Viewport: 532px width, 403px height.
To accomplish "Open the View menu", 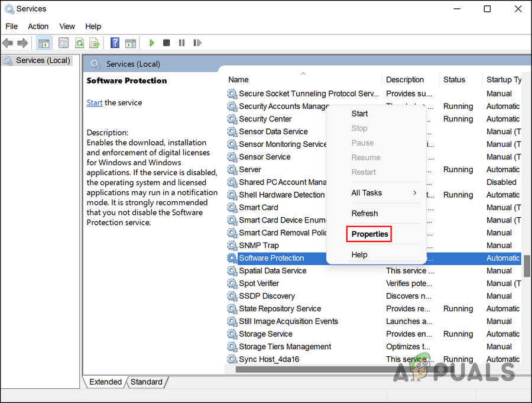I will point(67,27).
